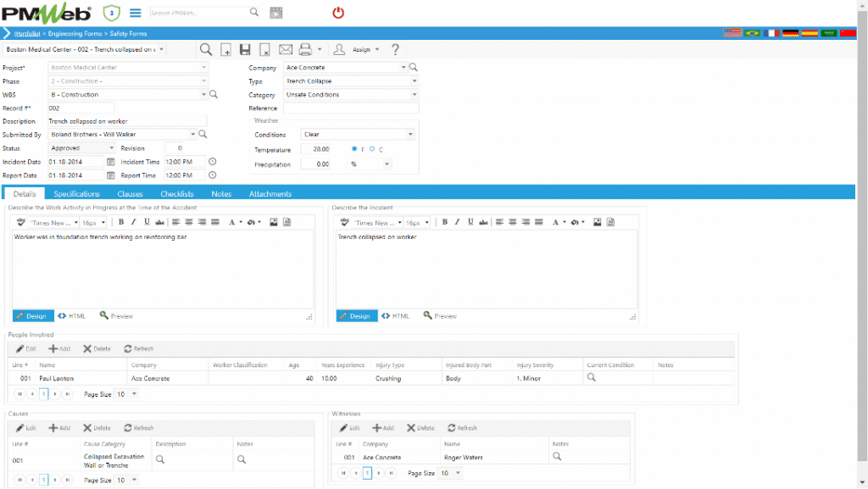This screenshot has height=489, width=868.
Task: Align center in Work Activity editor
Action: tap(189, 222)
